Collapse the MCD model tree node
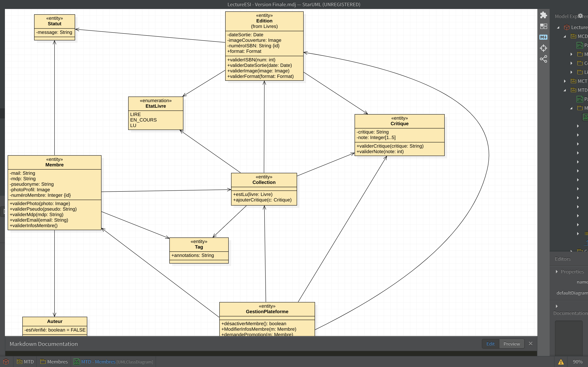Viewport: 588px width, 367px height. click(x=565, y=36)
